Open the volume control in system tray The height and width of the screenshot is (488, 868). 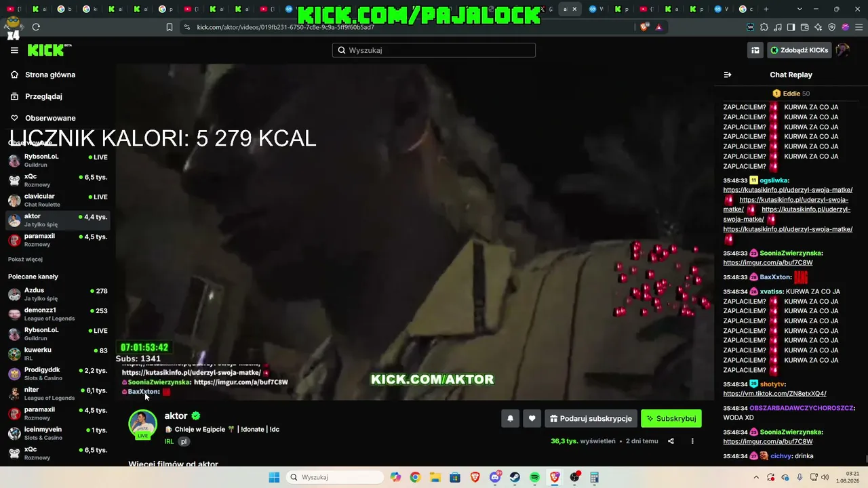[x=825, y=477]
